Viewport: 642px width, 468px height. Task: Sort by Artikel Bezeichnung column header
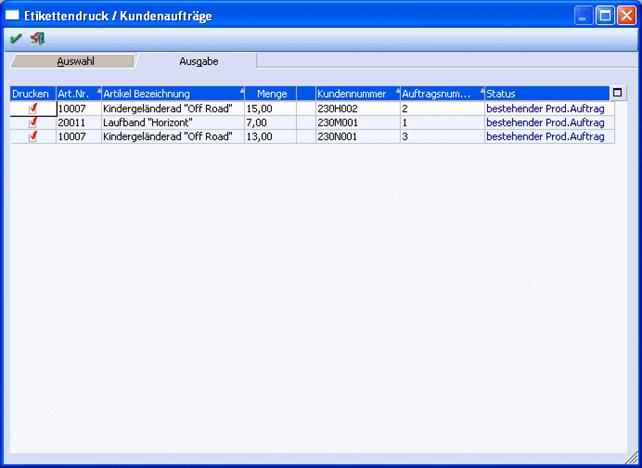(x=170, y=94)
